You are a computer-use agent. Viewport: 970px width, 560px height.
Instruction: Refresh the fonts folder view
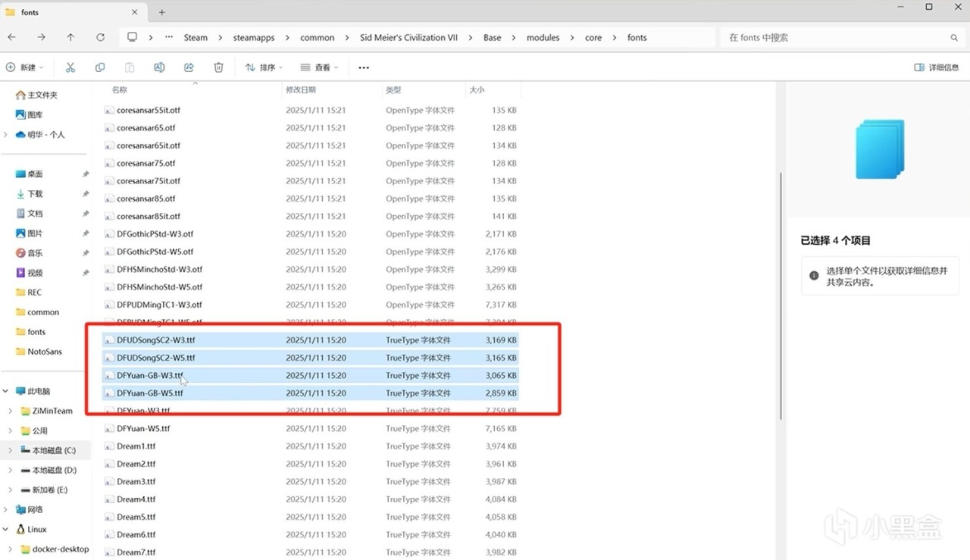click(100, 37)
